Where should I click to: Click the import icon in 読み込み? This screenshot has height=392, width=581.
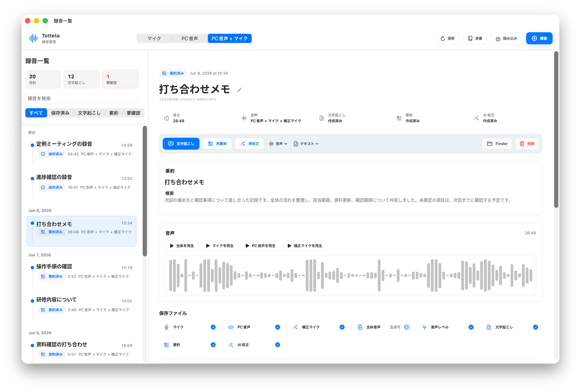498,38
